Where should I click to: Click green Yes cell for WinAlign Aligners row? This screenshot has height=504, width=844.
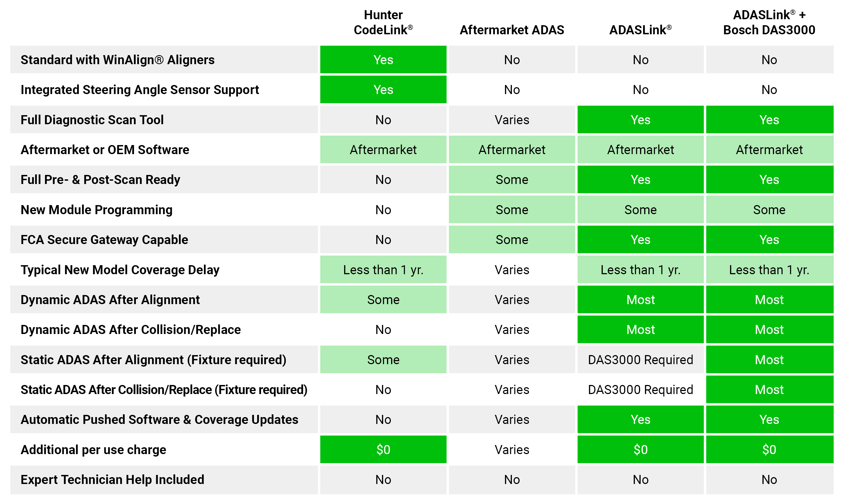coord(383,60)
